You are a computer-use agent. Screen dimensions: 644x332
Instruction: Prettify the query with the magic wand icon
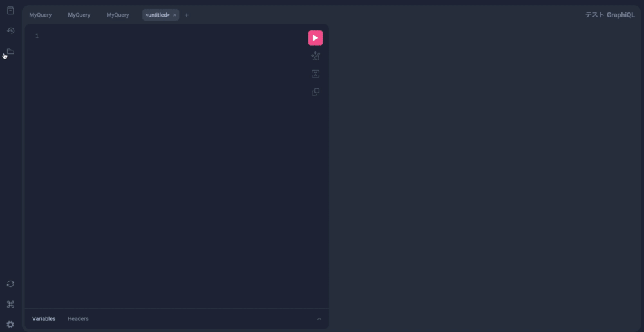tap(316, 56)
